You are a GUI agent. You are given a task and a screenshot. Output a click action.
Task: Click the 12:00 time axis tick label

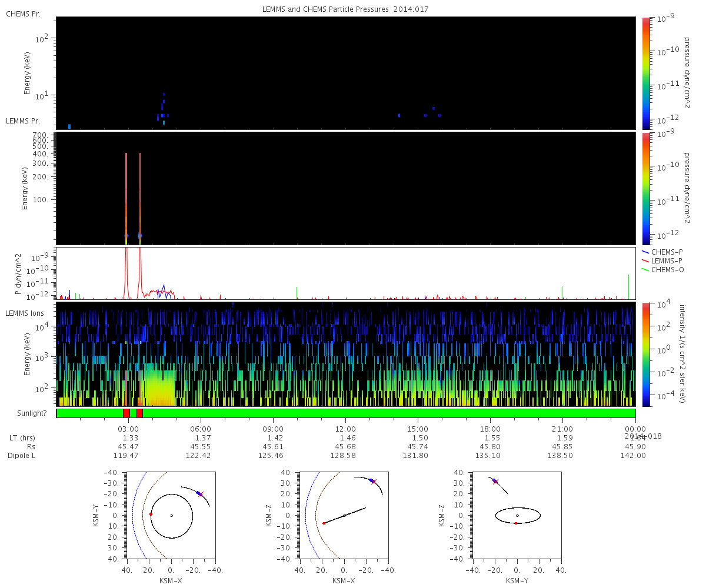[x=345, y=430]
